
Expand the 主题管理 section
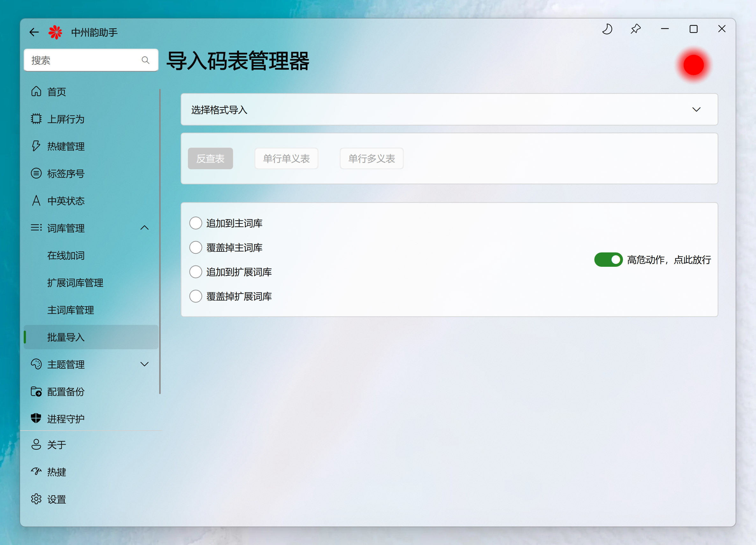(x=144, y=364)
